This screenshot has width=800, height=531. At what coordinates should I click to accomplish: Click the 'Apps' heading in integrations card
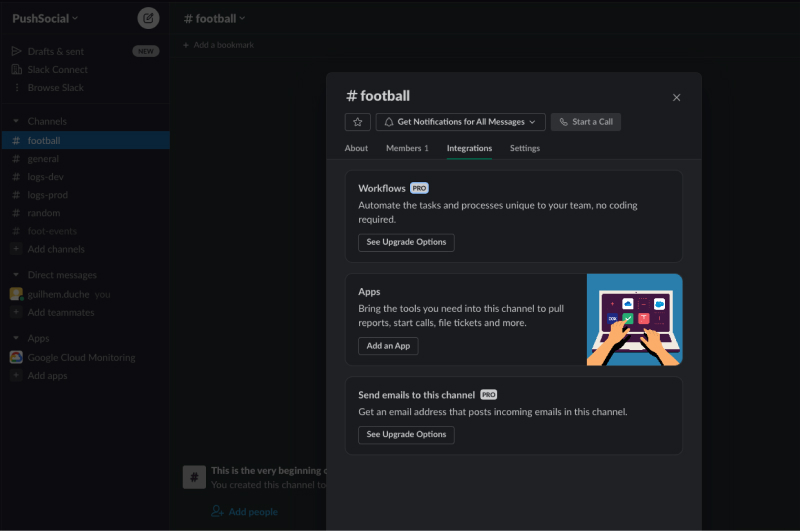(x=369, y=292)
